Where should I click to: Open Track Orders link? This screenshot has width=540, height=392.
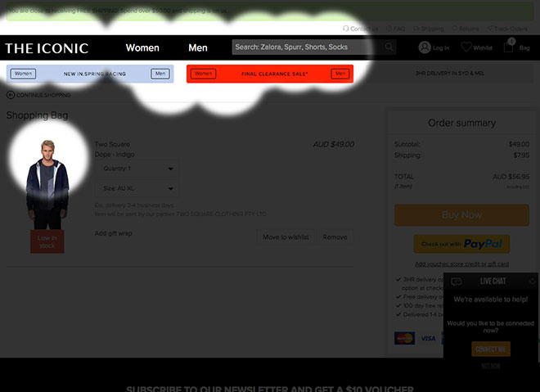(507, 29)
